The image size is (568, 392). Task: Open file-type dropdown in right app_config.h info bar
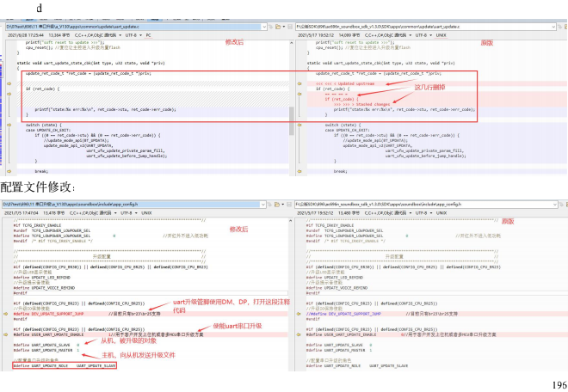(411, 213)
